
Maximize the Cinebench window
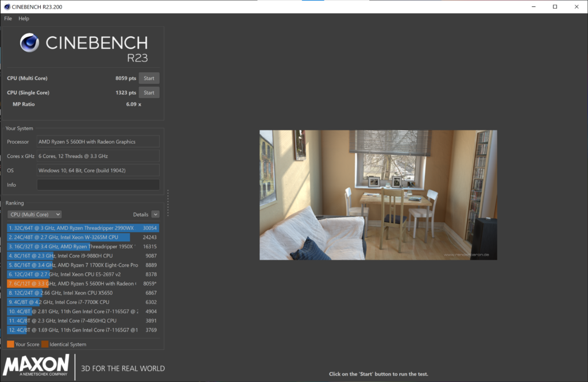click(555, 7)
